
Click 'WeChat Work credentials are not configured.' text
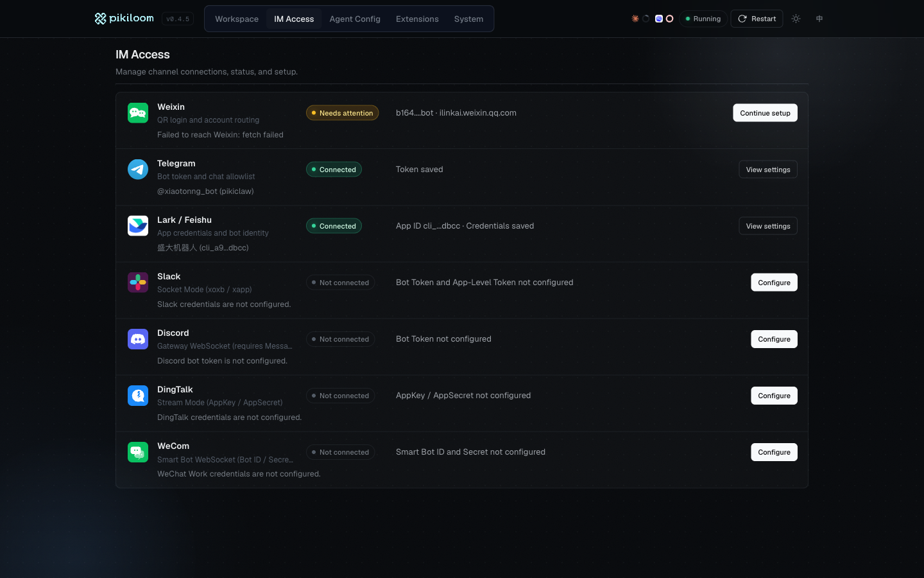(x=239, y=474)
